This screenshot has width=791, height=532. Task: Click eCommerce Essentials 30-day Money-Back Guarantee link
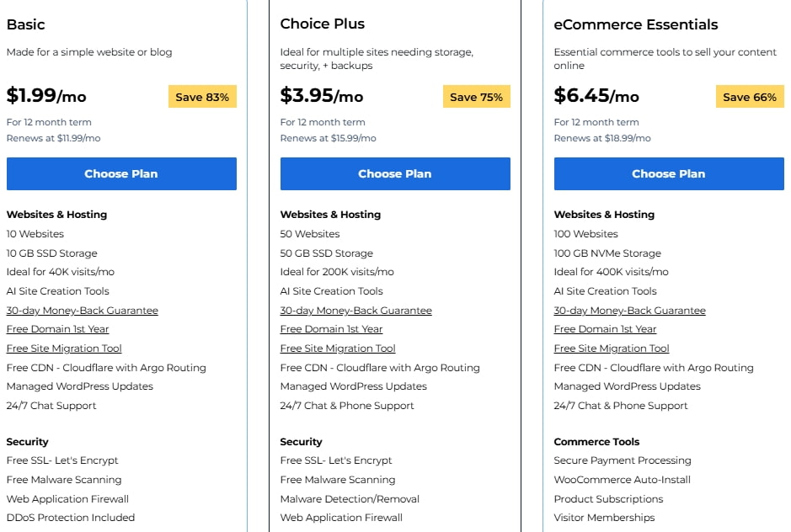point(629,311)
